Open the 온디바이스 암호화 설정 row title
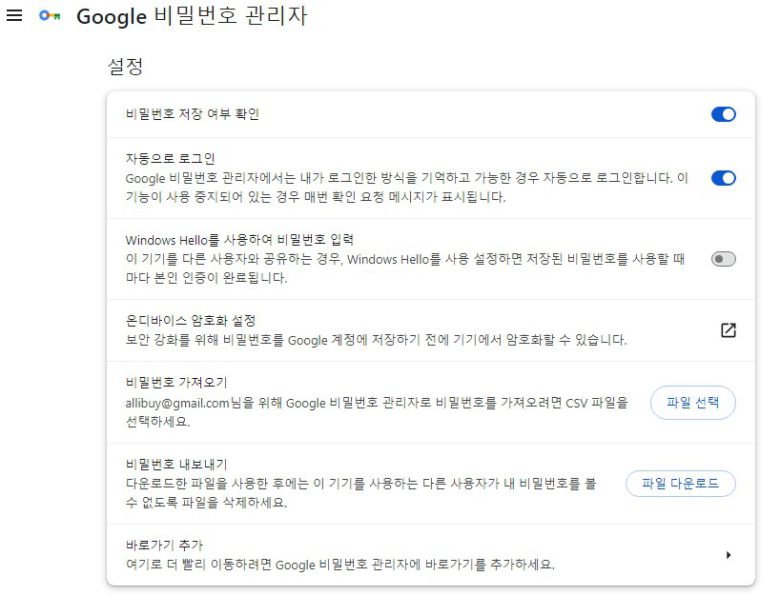This screenshot has width=780, height=596. tap(191, 321)
